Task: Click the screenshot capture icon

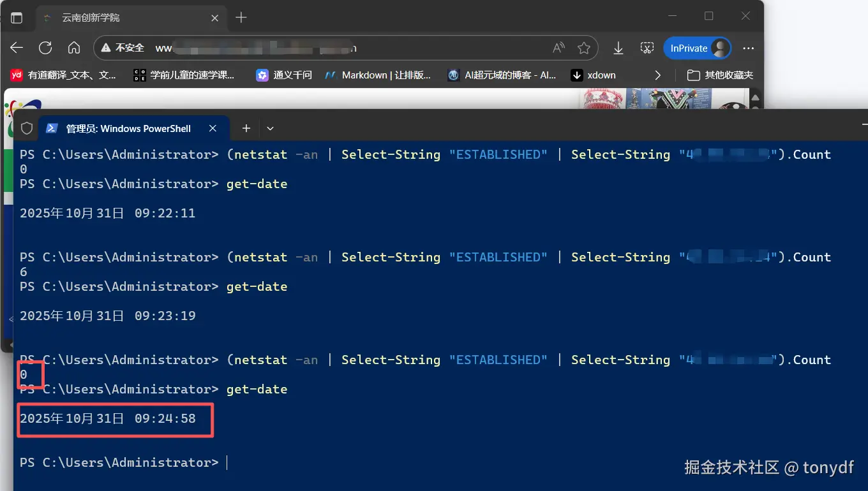Action: click(x=647, y=48)
